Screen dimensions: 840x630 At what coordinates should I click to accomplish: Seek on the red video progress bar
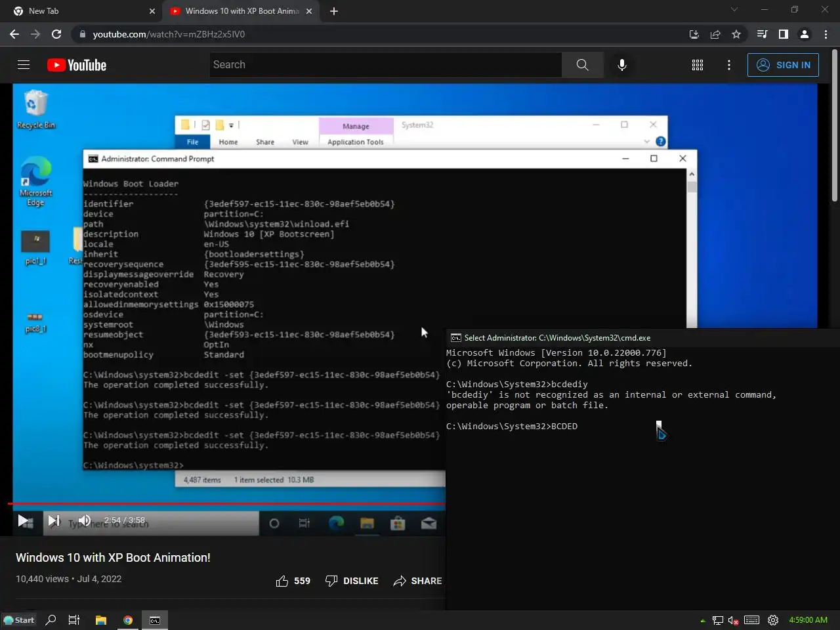[x=226, y=504]
